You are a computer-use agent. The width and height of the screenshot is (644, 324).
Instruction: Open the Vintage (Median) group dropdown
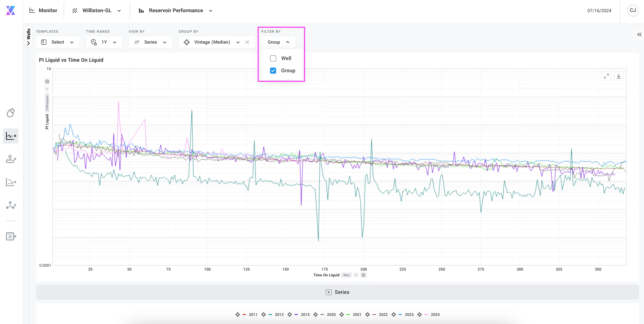(x=212, y=42)
